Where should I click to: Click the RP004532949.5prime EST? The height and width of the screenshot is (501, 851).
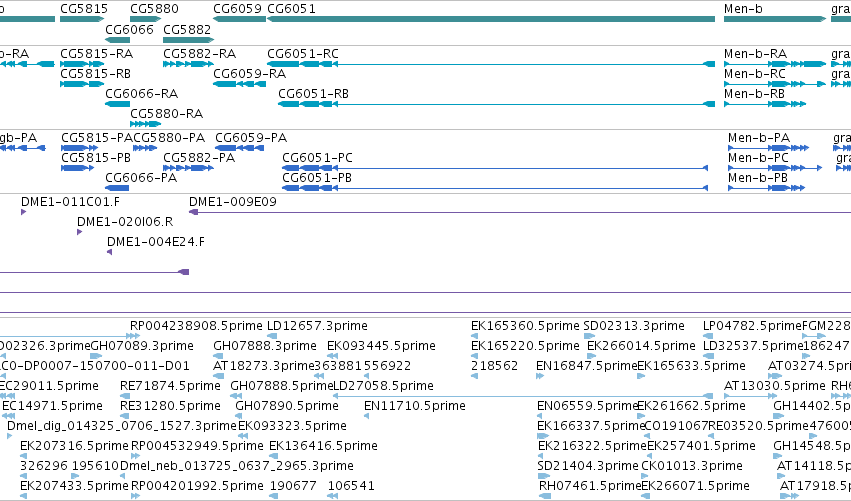pos(136,456)
